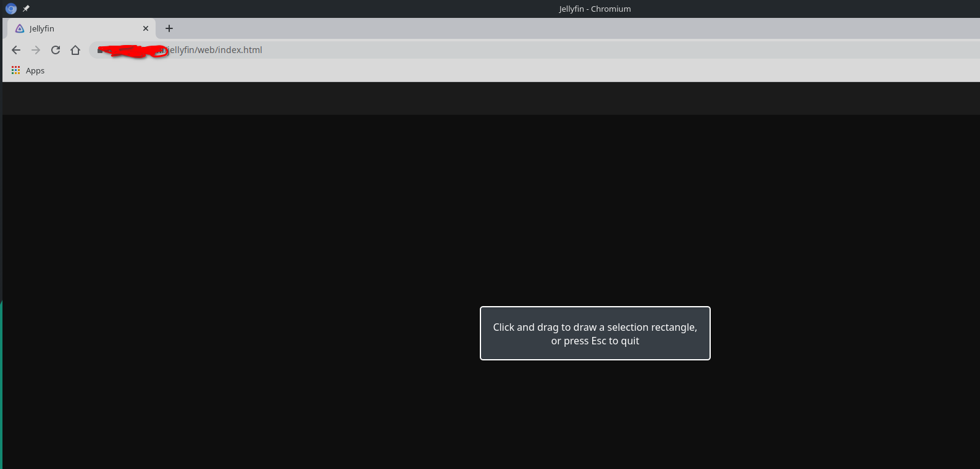Click the browser back arrow
Image resolution: width=980 pixels, height=469 pixels.
coord(16,50)
